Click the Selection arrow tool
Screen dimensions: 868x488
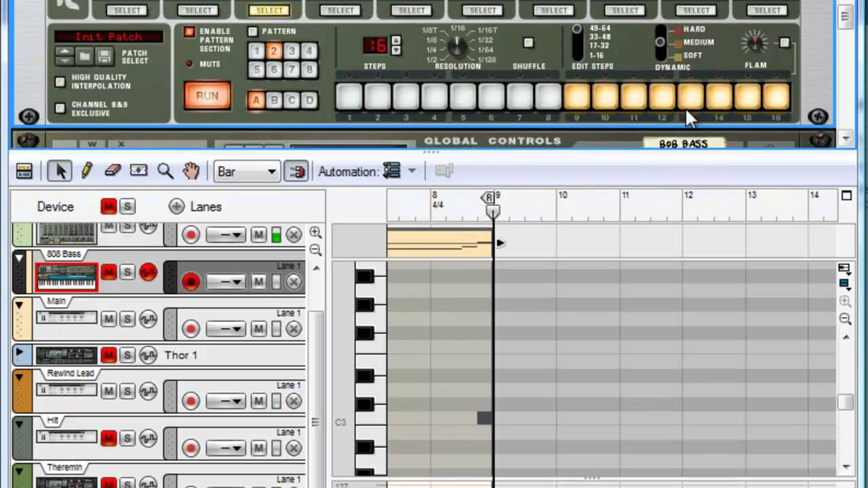tap(60, 171)
